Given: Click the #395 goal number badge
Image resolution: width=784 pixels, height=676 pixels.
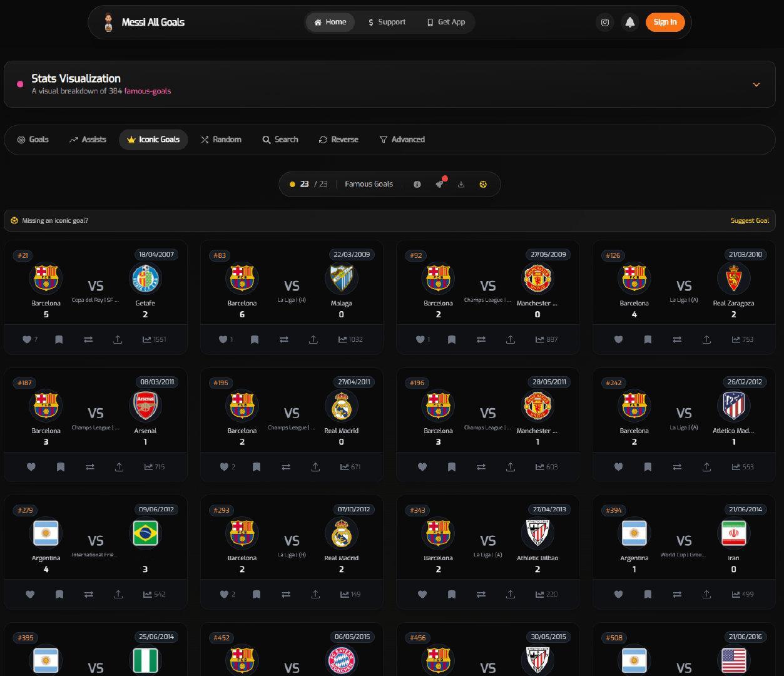Looking at the screenshot, I should point(26,638).
